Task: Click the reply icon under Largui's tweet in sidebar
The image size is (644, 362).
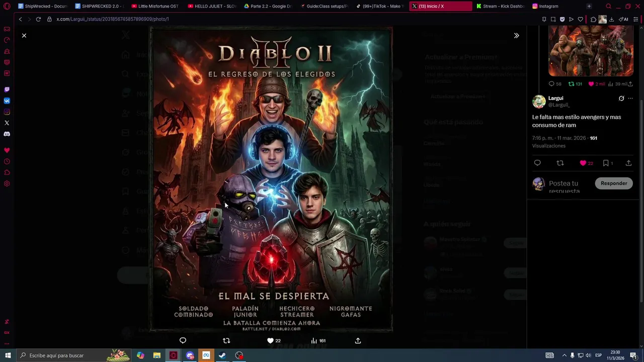Action: [x=537, y=163]
